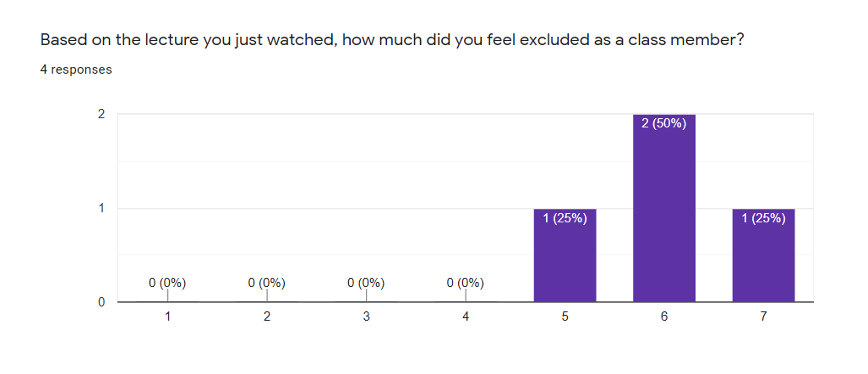Select the '1 (25%)' label on bar 5

tap(565, 219)
